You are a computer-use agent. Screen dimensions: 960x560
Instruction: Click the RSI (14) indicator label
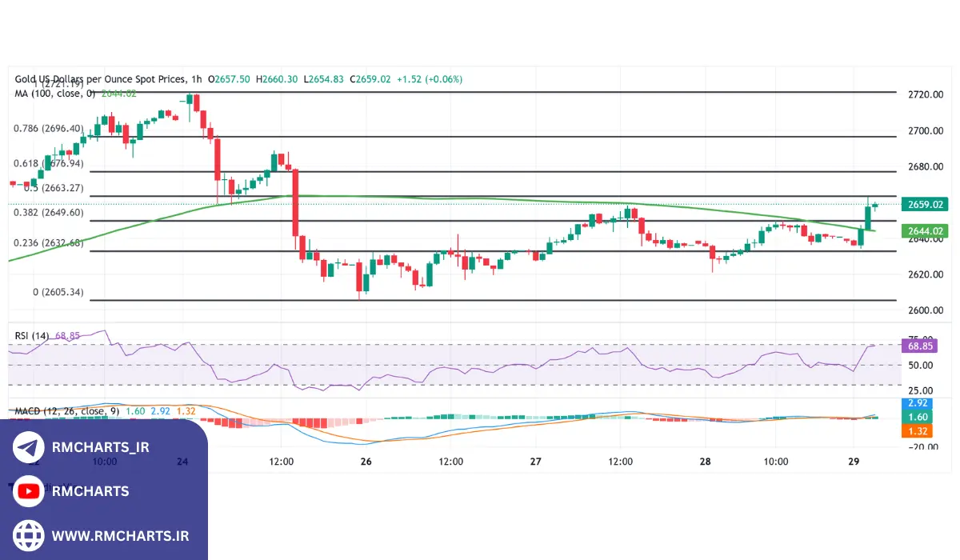click(32, 335)
